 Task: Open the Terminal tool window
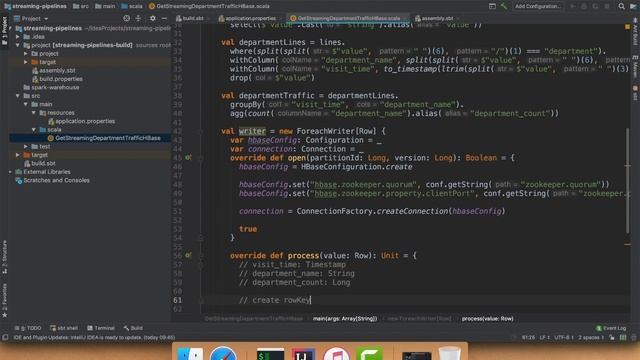pos(100,328)
